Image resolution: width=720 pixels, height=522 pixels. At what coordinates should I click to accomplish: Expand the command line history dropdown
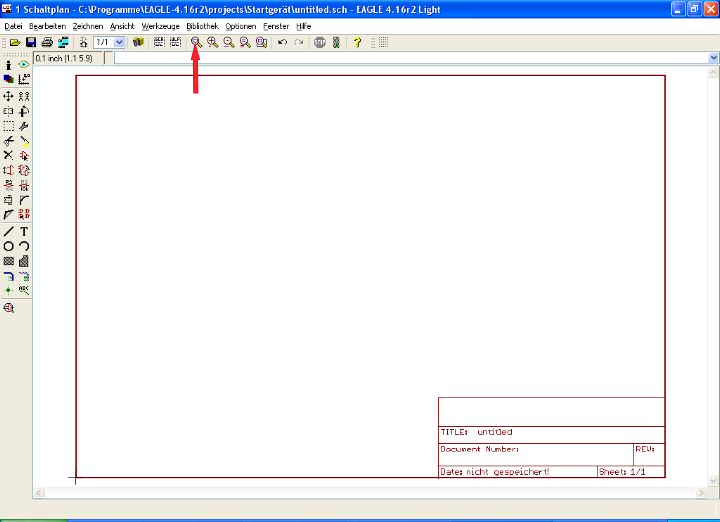[x=713, y=58]
